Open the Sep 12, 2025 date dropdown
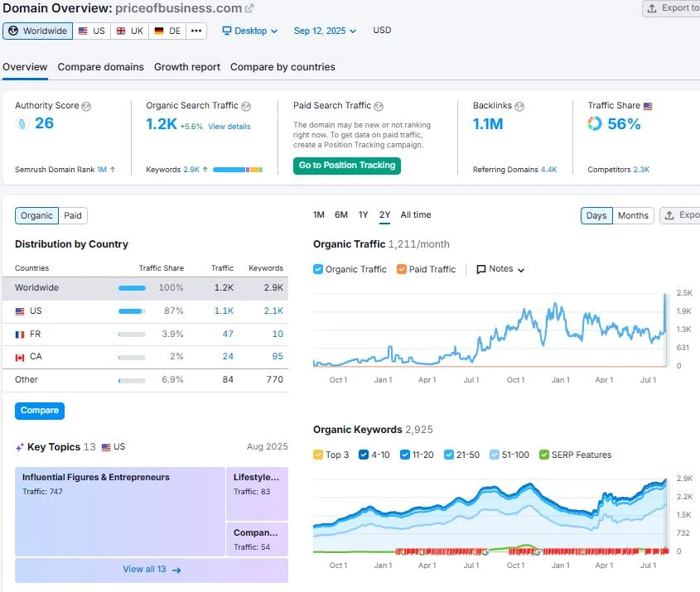700x592 pixels. point(325,31)
